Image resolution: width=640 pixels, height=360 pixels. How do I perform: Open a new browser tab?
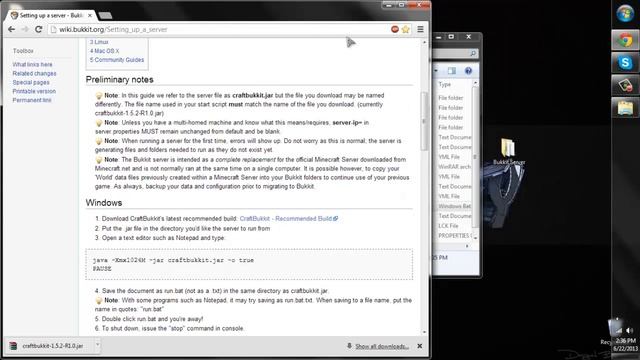[x=105, y=16]
